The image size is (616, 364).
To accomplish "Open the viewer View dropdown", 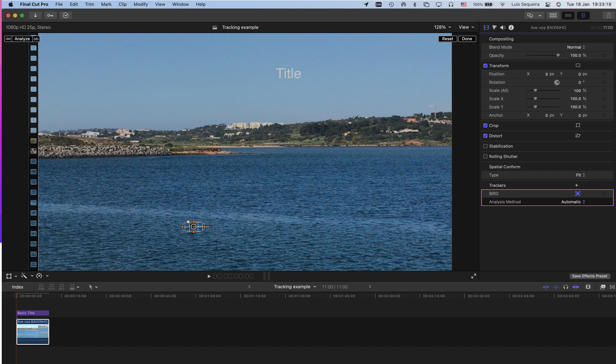I will pos(466,27).
